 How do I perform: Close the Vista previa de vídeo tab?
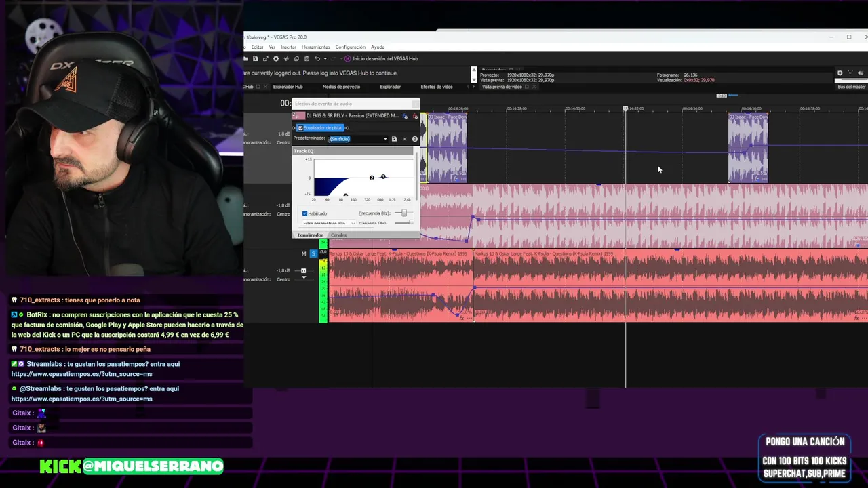coord(534,87)
